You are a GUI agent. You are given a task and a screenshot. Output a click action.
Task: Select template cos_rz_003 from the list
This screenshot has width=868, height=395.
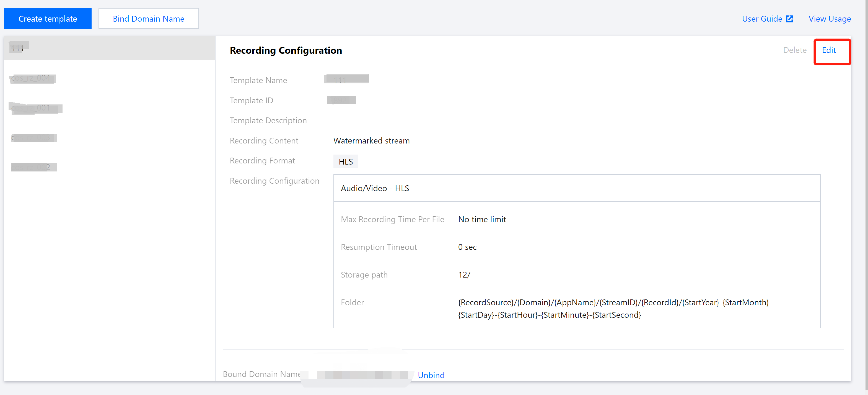33,137
